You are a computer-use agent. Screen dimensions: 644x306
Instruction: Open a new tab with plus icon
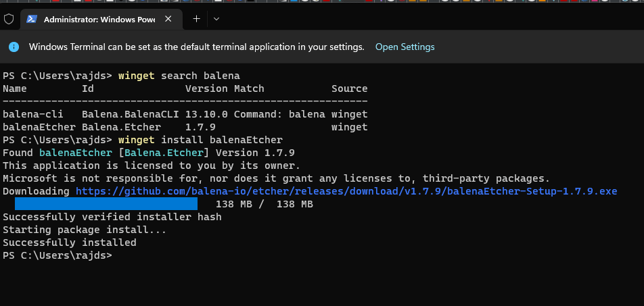coord(196,19)
